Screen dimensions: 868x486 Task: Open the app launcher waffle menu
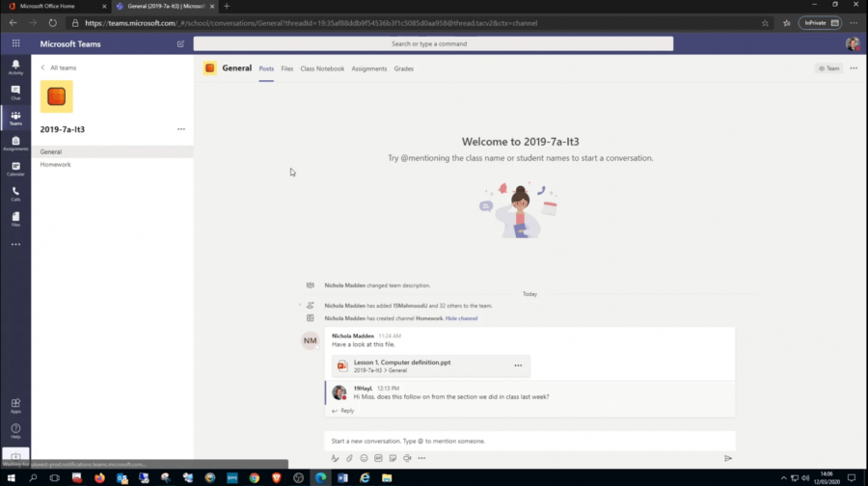pos(15,43)
